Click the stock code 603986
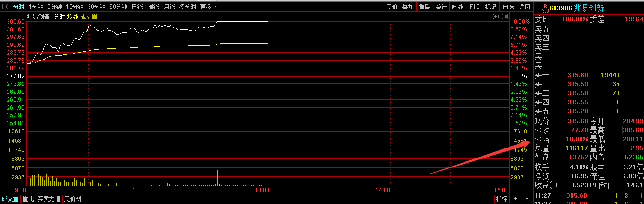This screenshot has width=644, height=204. coord(560,8)
